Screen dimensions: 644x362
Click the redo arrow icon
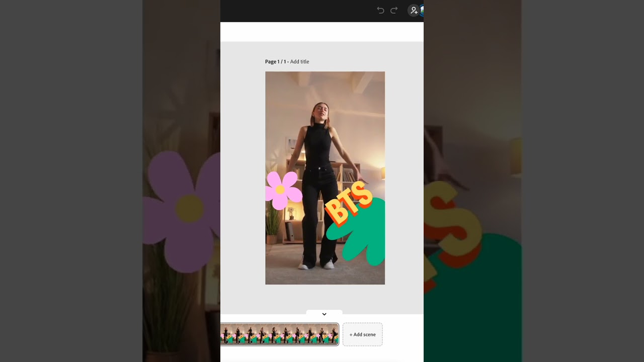tap(394, 10)
